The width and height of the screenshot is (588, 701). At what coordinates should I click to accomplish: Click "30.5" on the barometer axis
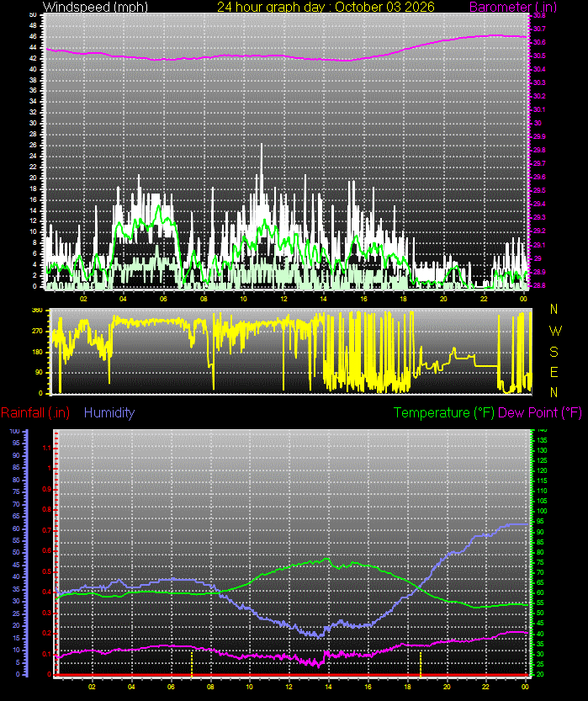(x=539, y=56)
